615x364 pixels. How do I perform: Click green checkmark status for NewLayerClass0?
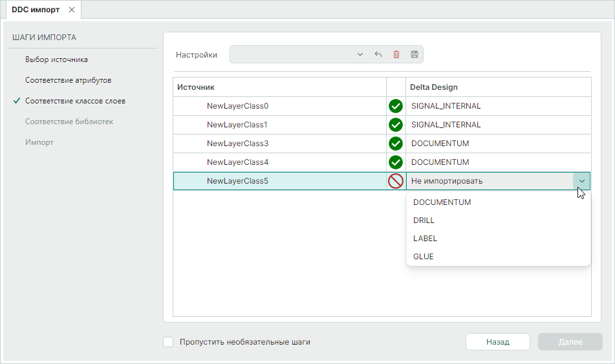click(396, 106)
